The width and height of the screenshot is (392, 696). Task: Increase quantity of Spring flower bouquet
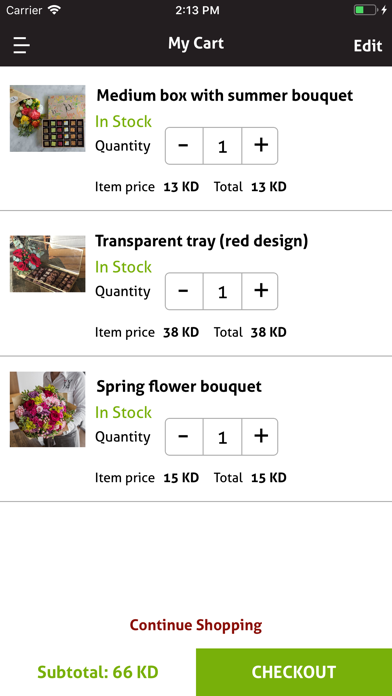point(260,437)
